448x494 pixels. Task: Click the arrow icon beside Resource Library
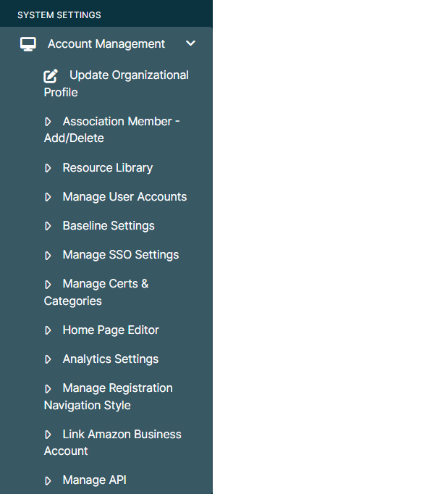[48, 168]
